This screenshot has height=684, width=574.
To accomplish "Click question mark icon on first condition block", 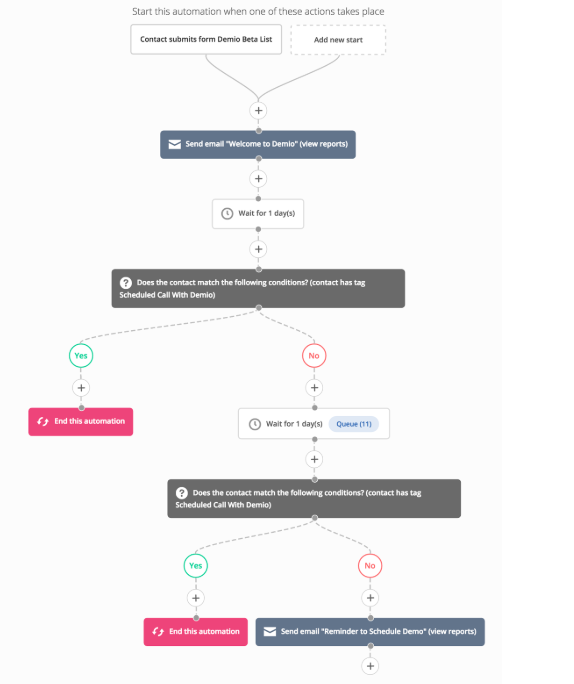I will tap(126, 283).
